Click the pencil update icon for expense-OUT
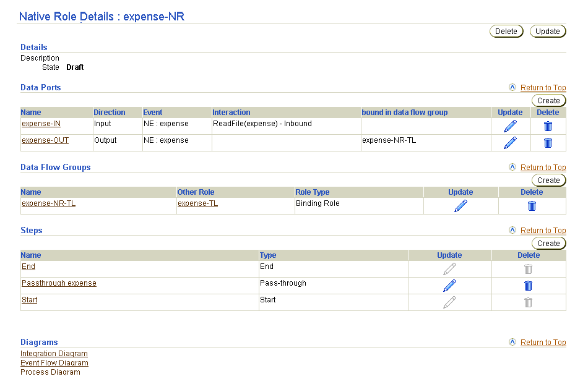The height and width of the screenshot is (392, 588). click(x=511, y=143)
